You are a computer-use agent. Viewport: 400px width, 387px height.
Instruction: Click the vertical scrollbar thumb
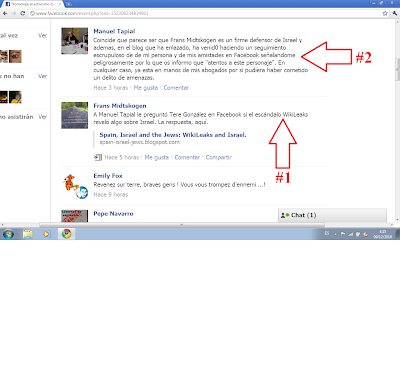[397, 69]
